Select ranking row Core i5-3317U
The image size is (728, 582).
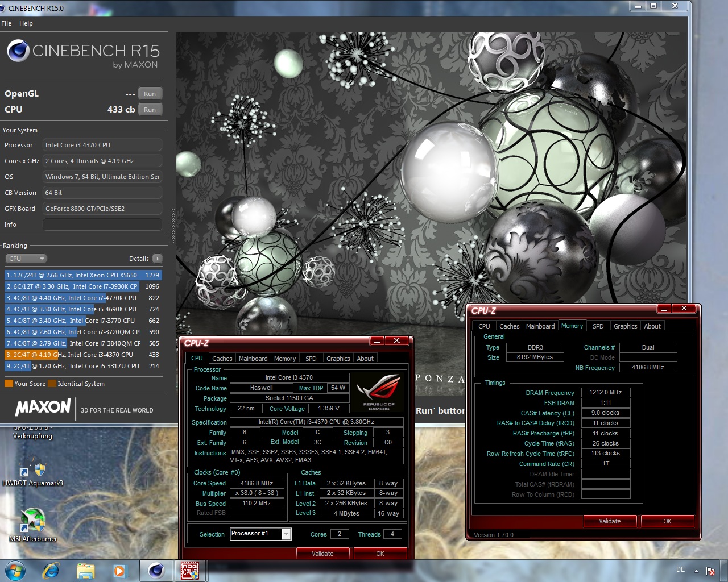(83, 366)
